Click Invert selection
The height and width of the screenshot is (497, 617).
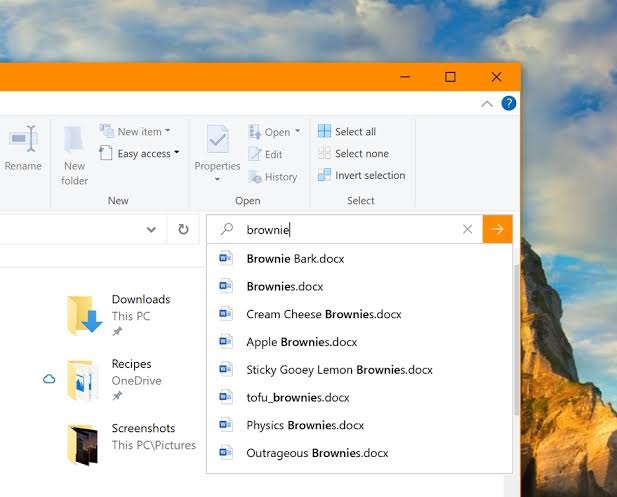click(360, 176)
